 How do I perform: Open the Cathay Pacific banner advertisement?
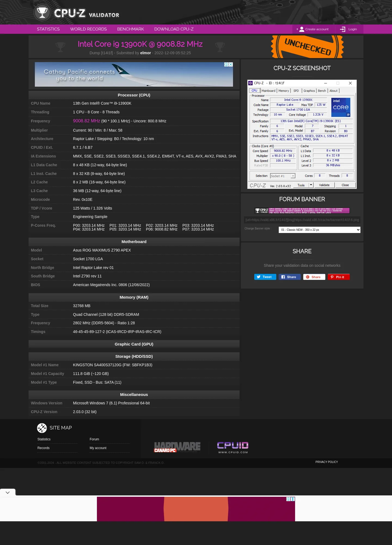coord(134,74)
